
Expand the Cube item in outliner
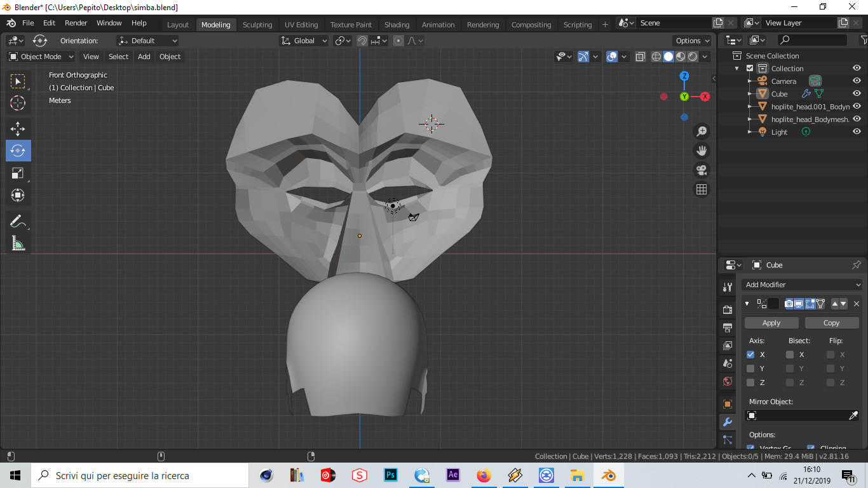pos(750,93)
